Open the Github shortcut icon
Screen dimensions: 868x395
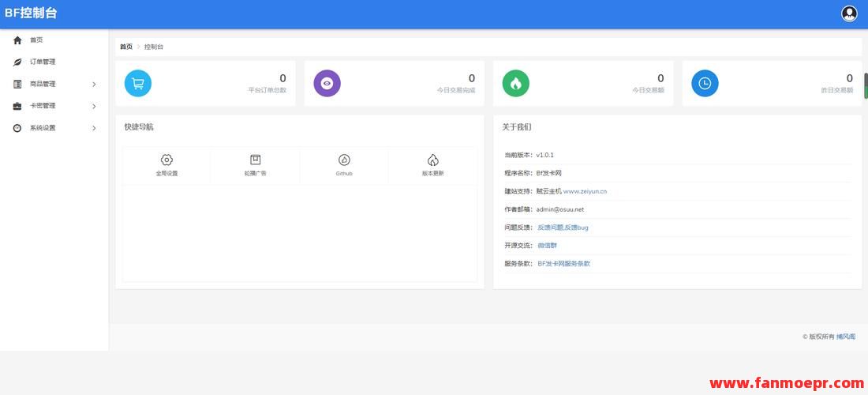click(x=344, y=160)
